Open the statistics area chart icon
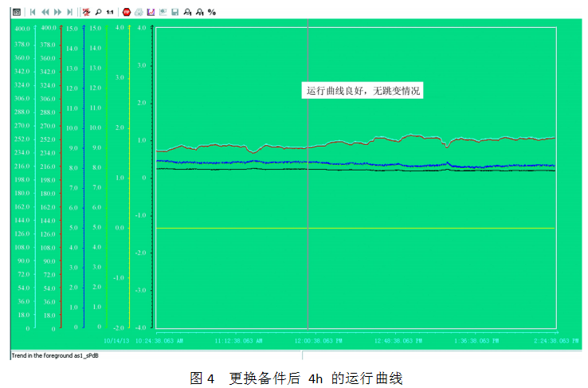The image size is (588, 388). click(x=151, y=13)
